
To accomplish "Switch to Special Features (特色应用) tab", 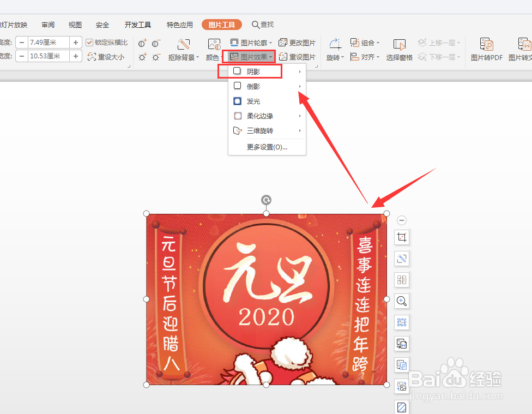I will tap(179, 25).
